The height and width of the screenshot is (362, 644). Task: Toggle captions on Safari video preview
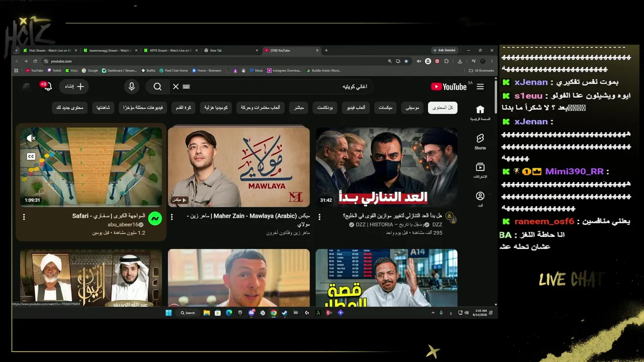point(31,156)
